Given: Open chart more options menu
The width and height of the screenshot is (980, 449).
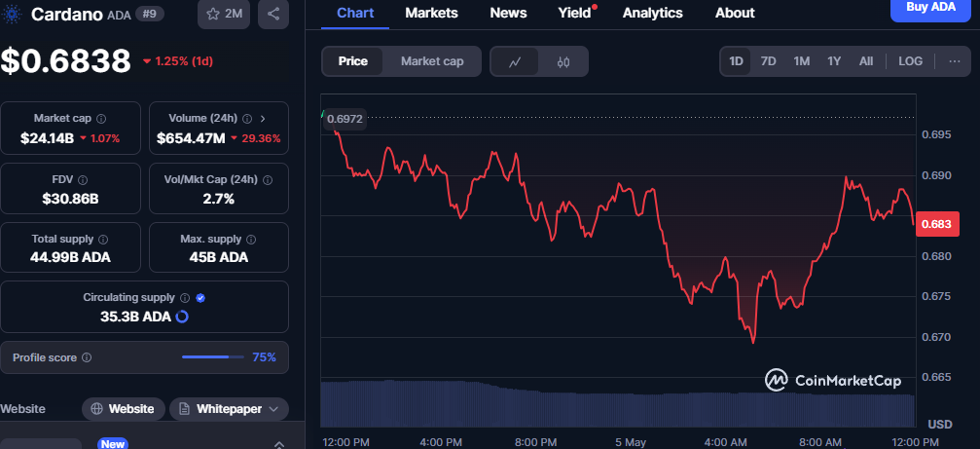Looking at the screenshot, I should [x=955, y=61].
